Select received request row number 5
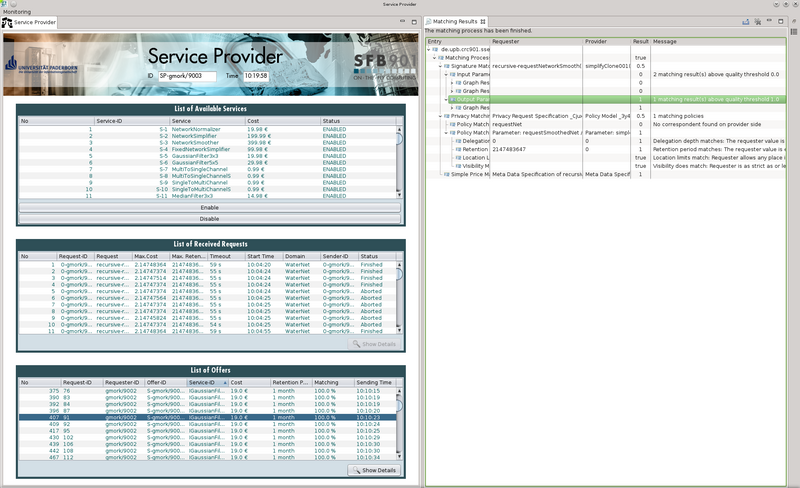 (x=208, y=291)
